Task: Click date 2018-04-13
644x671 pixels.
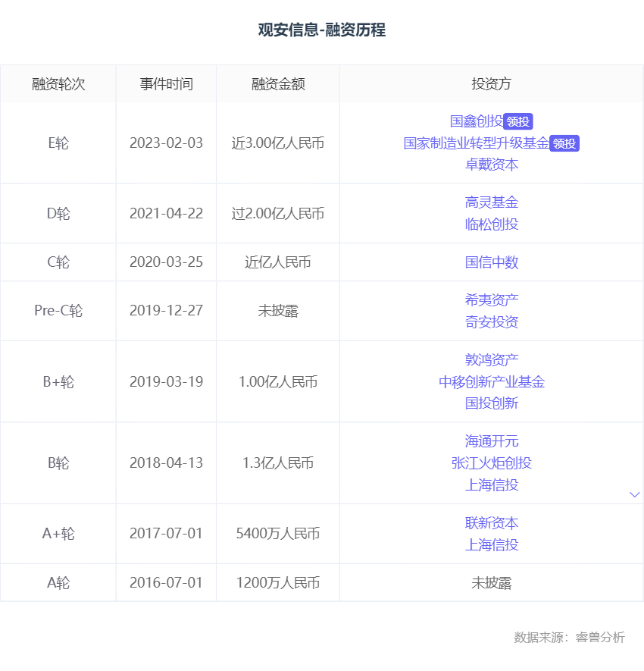Action: point(167,462)
